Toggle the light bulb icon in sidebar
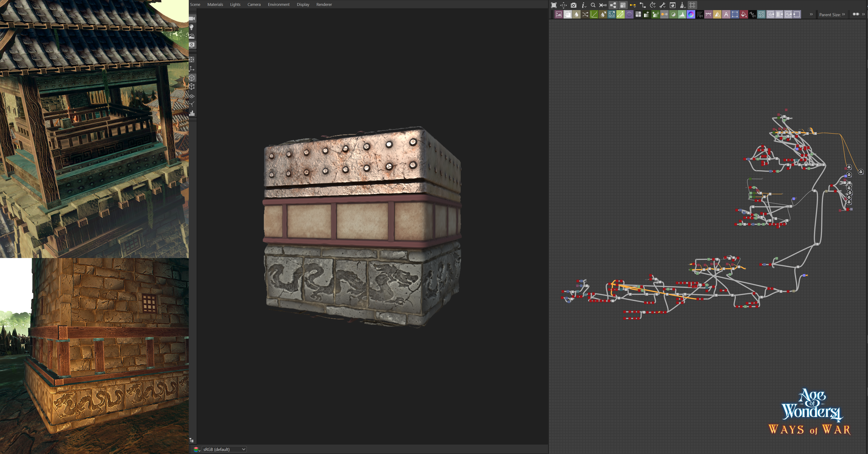 (x=192, y=27)
